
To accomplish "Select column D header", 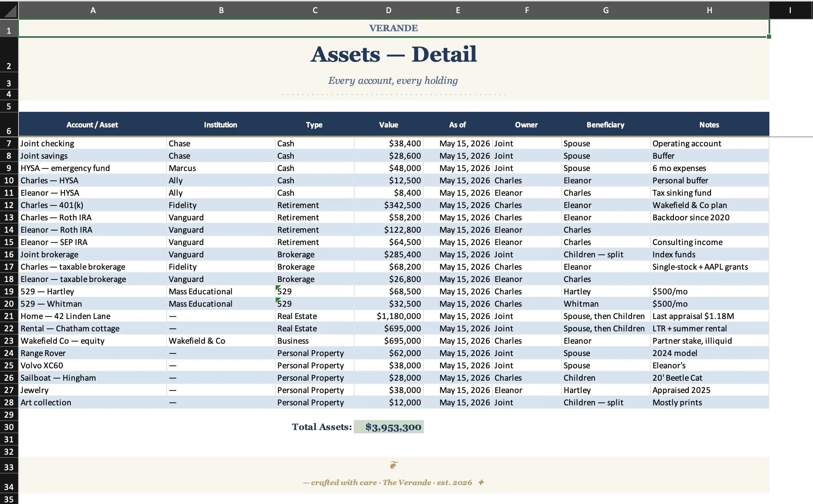I will pyautogui.click(x=389, y=10).
